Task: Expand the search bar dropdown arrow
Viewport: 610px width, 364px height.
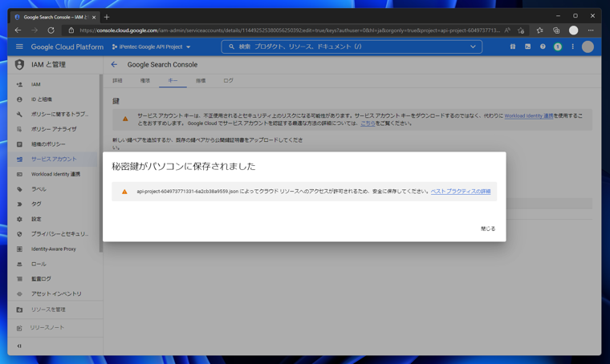Action: click(473, 47)
